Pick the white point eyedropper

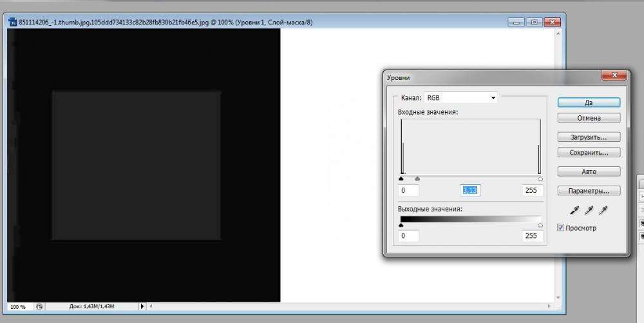point(603,210)
